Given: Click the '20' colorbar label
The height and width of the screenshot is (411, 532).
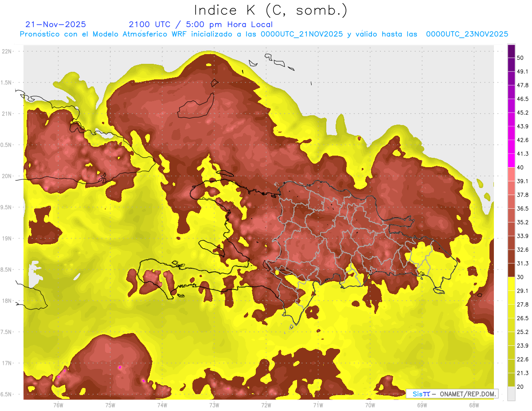Looking at the screenshot, I should point(520,387).
